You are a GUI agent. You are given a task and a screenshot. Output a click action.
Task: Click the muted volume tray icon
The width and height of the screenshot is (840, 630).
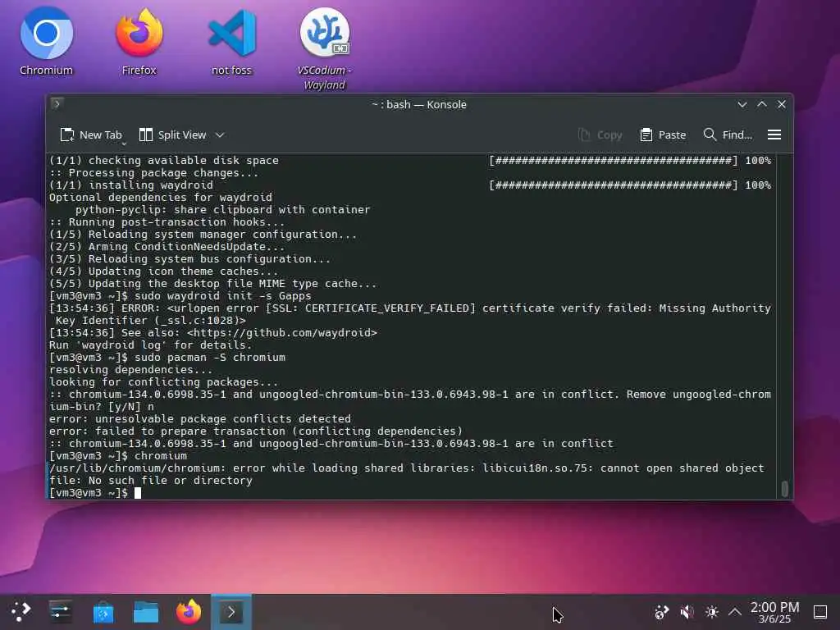point(687,612)
